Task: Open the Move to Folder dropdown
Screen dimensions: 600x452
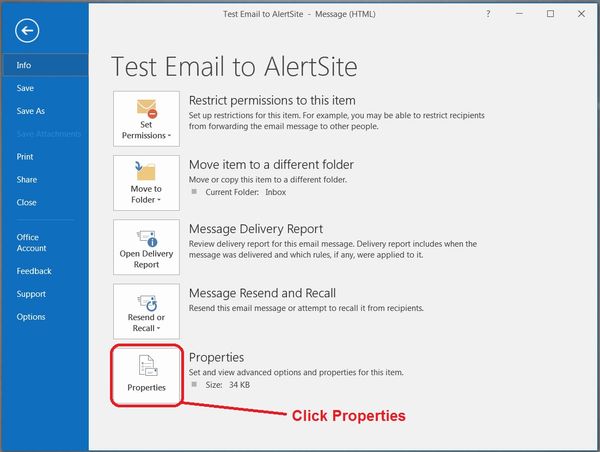Action: click(x=146, y=183)
